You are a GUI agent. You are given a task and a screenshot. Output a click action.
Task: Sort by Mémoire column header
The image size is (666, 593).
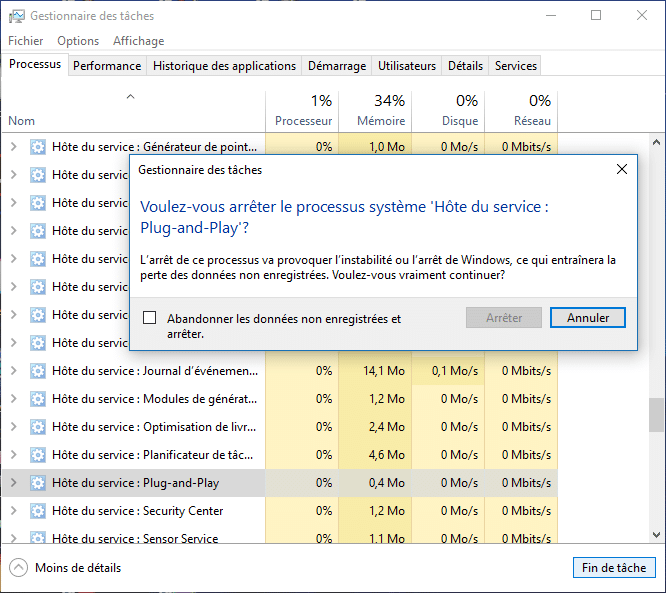click(374, 110)
